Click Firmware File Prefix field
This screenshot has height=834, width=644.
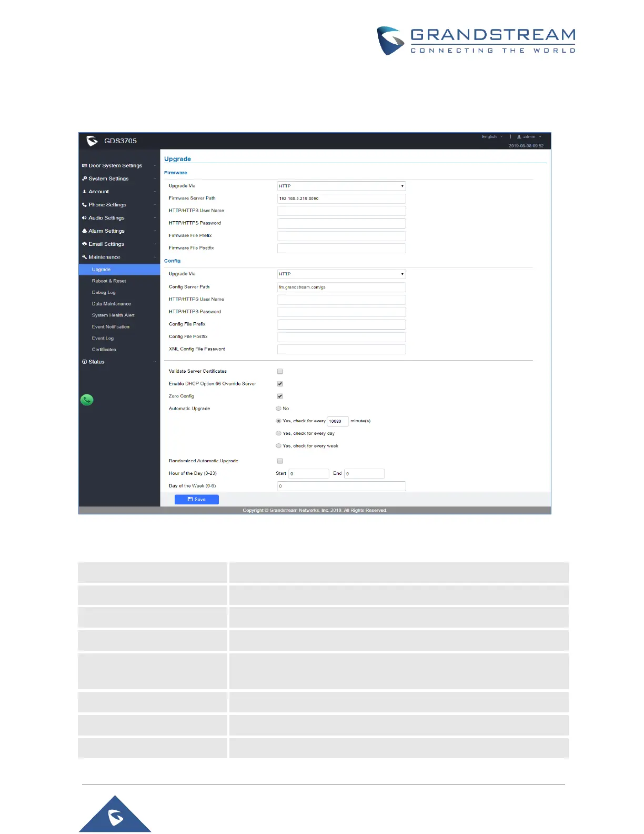(341, 236)
